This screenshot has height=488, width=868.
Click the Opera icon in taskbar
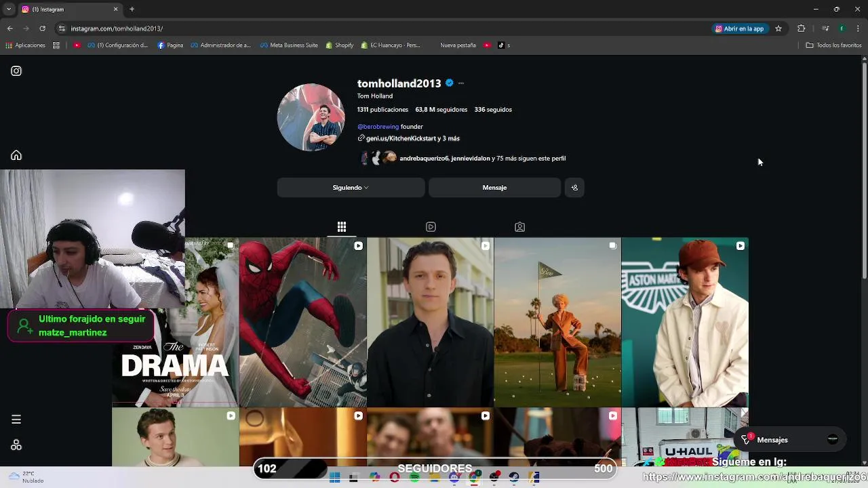click(x=395, y=477)
